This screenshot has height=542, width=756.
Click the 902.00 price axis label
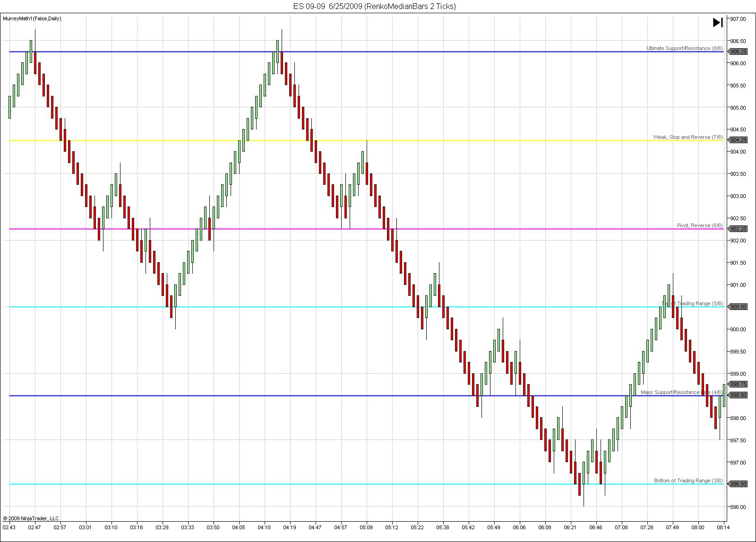[738, 241]
